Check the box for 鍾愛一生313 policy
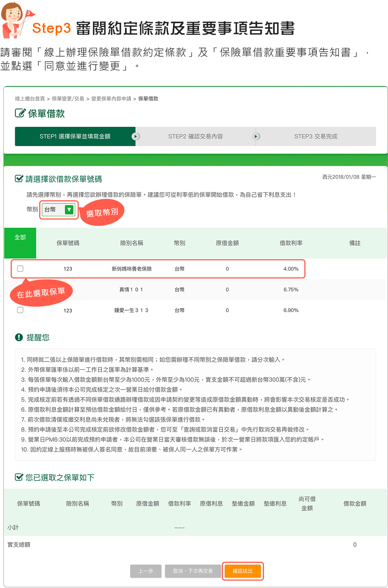388x588 pixels. coord(20,310)
